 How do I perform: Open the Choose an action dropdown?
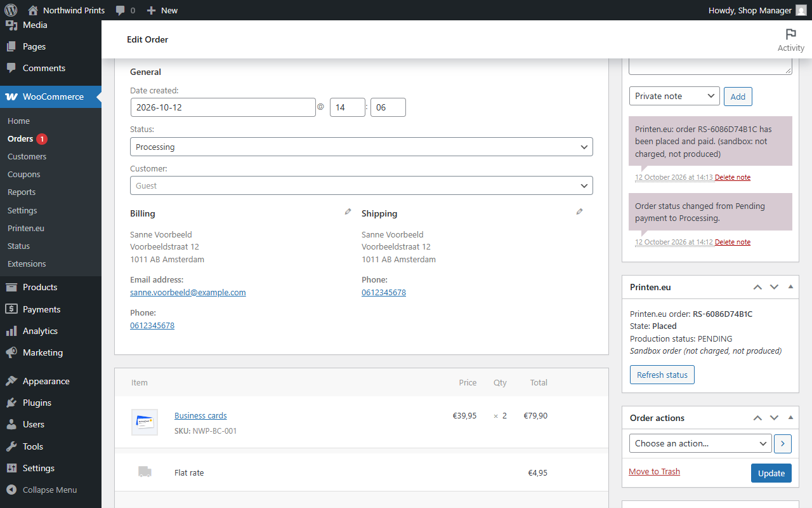700,444
